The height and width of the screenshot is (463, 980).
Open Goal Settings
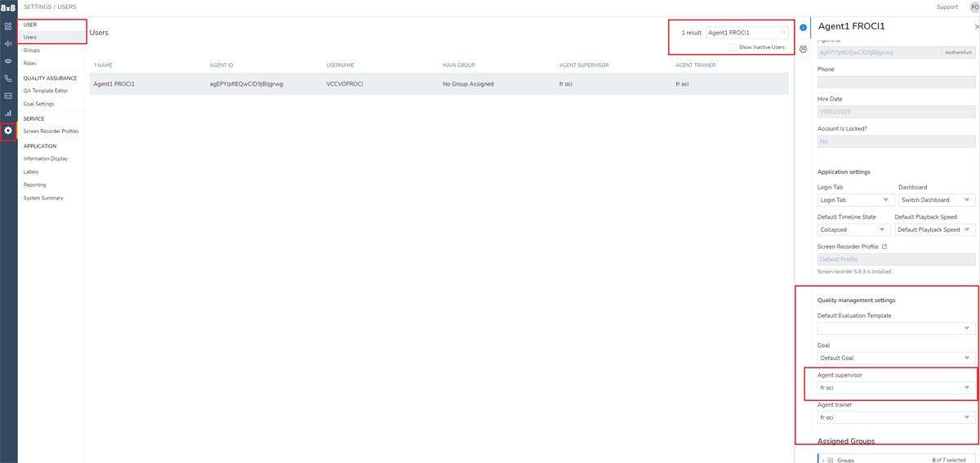click(38, 104)
